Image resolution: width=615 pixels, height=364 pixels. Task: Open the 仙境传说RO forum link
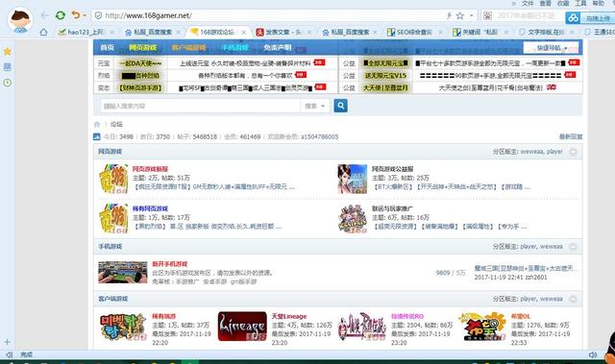(x=407, y=316)
